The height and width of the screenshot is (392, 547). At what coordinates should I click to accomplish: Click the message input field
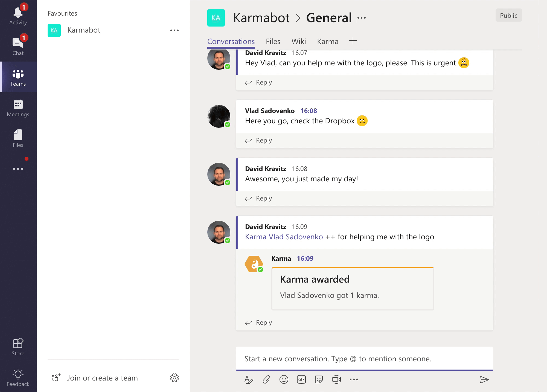pyautogui.click(x=364, y=358)
